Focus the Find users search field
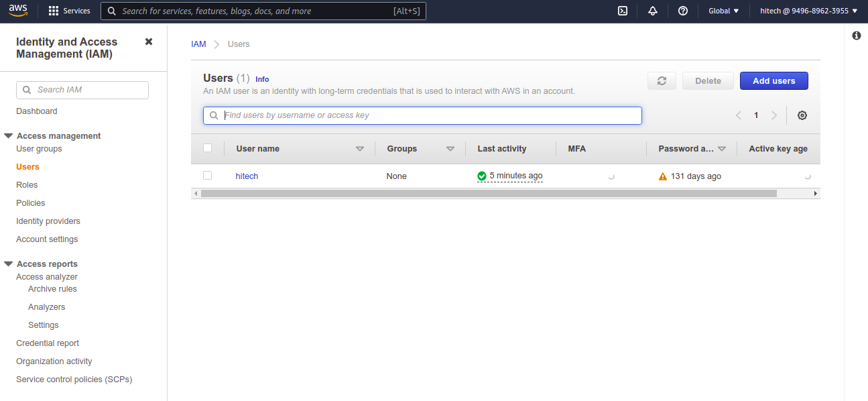 click(422, 115)
